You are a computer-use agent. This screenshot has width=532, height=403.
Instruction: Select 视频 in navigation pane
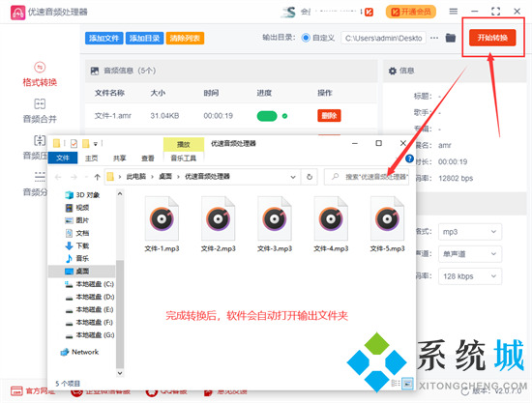click(x=77, y=208)
